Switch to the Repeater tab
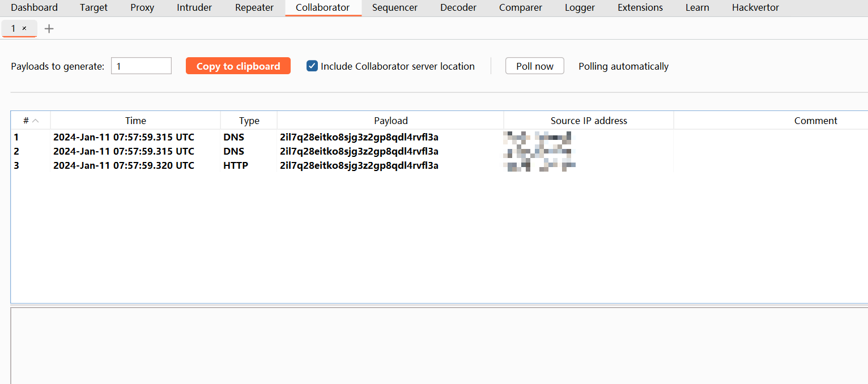Screen dimensions: 868x384 point(254,8)
